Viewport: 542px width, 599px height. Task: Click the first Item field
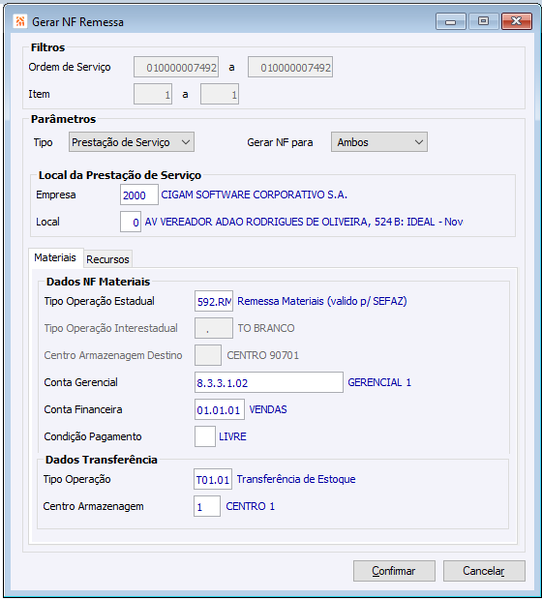tap(153, 94)
